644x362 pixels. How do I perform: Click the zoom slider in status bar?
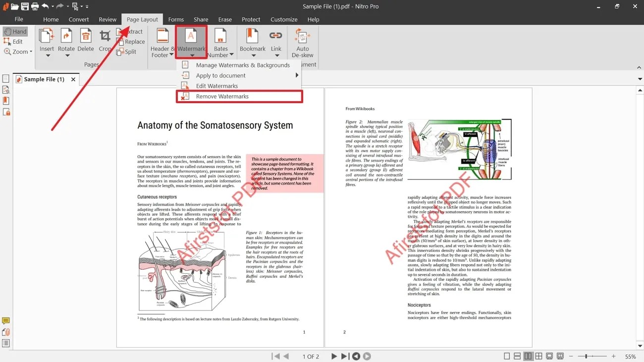(x=587, y=356)
